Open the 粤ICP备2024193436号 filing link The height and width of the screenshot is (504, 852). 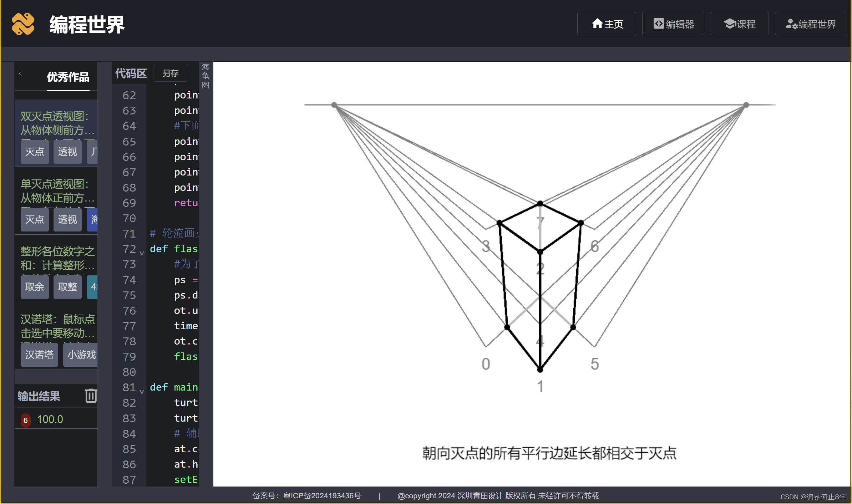[x=322, y=496]
